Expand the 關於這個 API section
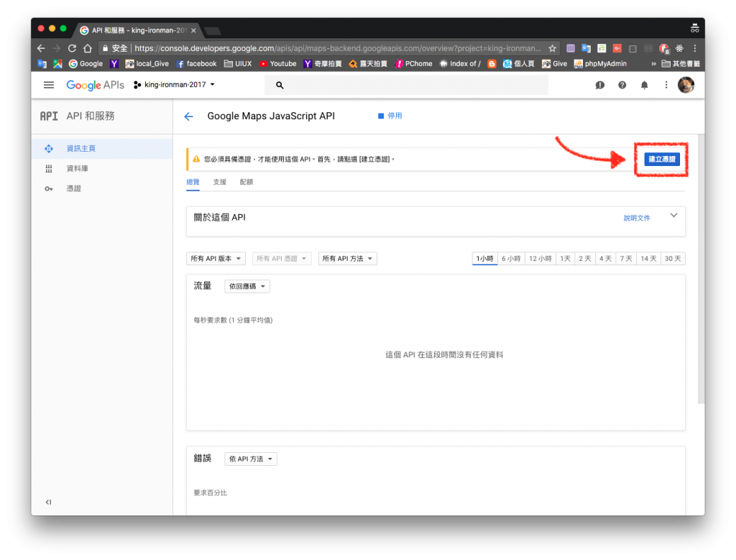736x560 pixels. (x=673, y=216)
